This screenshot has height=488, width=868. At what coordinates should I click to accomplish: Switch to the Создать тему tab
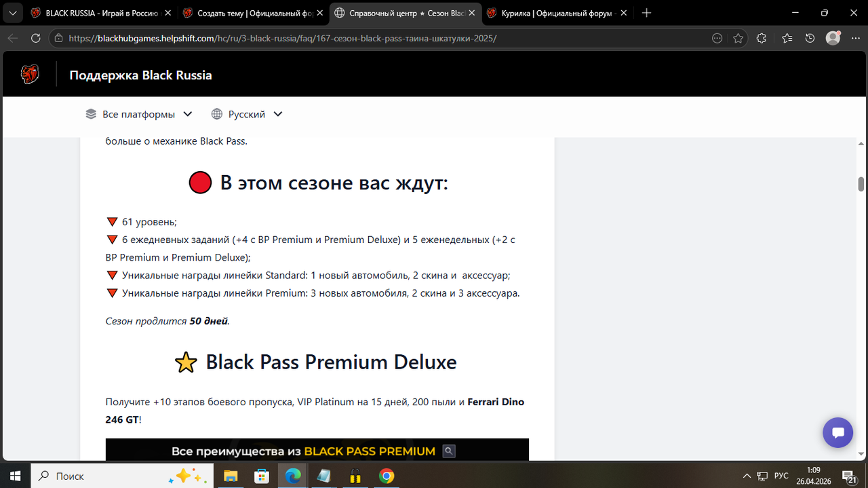pos(252,13)
